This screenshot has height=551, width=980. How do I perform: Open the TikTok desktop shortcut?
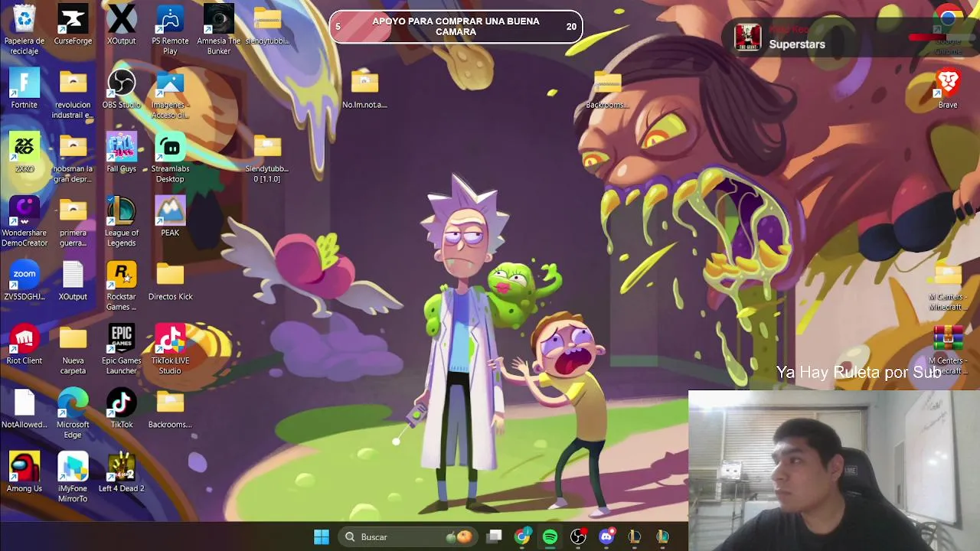pos(121,409)
